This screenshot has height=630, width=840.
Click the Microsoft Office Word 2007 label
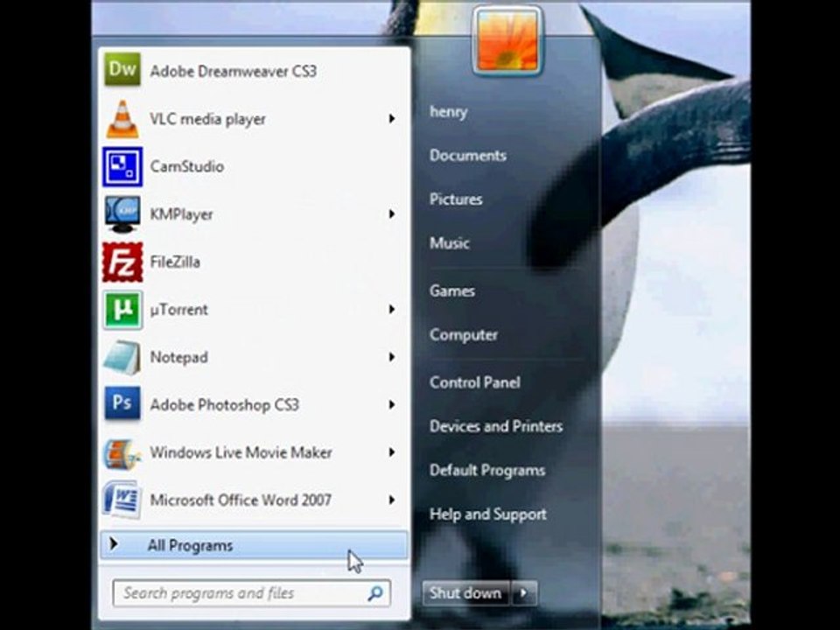pyautogui.click(x=241, y=500)
